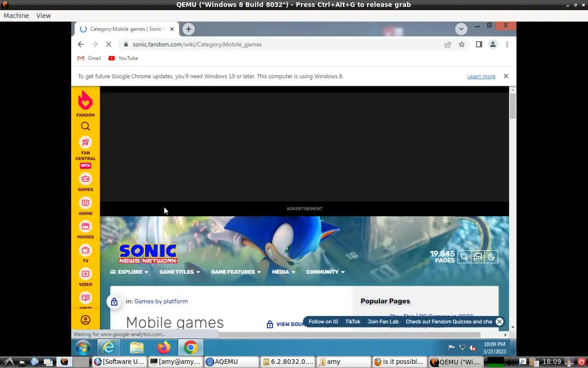Open the Games by platform category link
588x368 pixels.
[161, 301]
